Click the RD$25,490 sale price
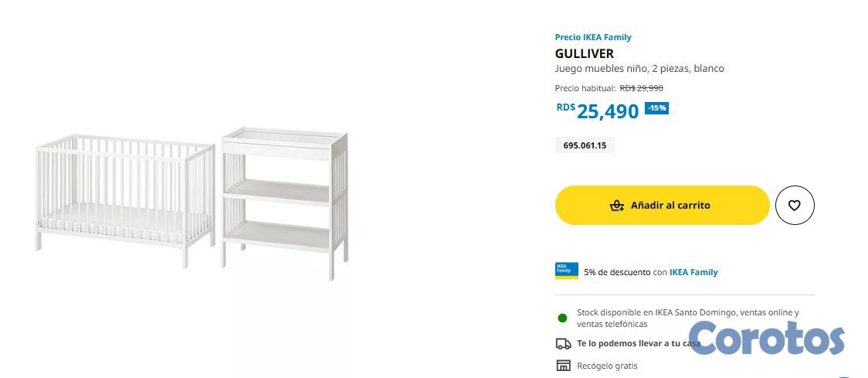The width and height of the screenshot is (868, 378). tap(598, 111)
